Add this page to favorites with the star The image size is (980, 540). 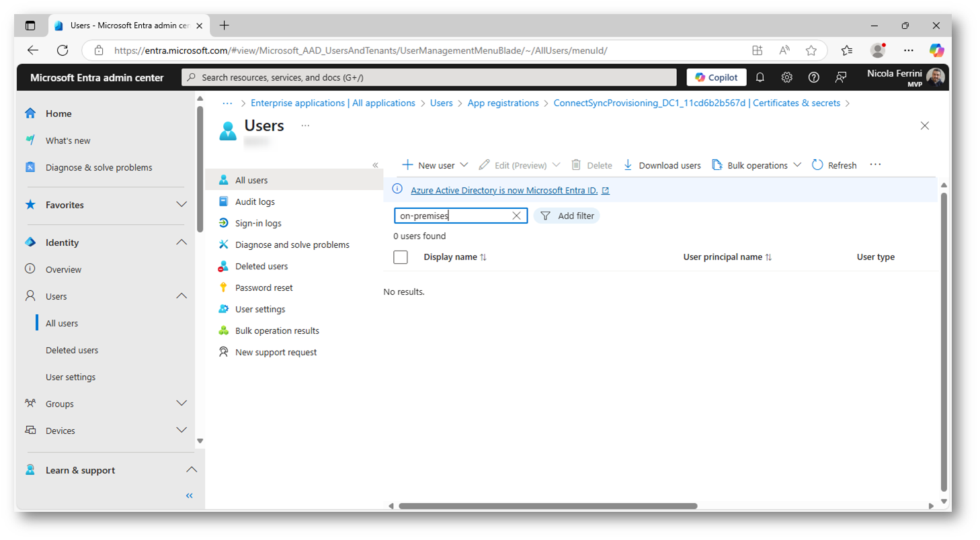(811, 50)
